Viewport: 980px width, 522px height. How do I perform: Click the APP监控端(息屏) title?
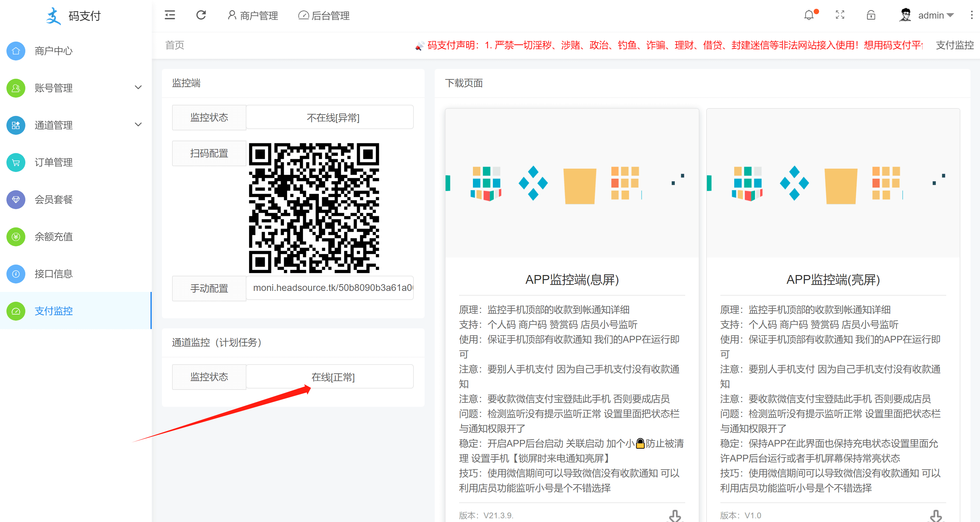click(x=572, y=280)
